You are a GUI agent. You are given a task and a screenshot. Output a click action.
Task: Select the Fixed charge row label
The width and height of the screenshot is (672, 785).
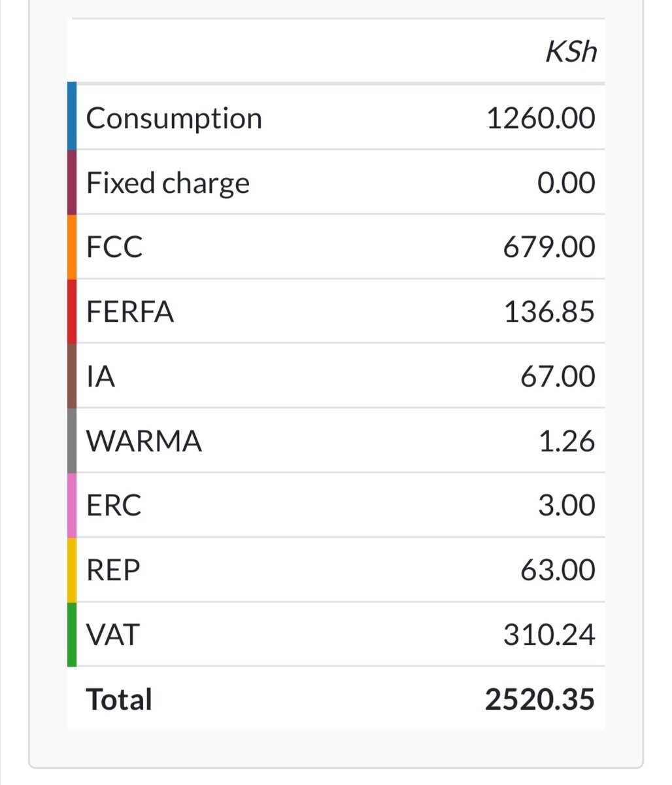[168, 183]
